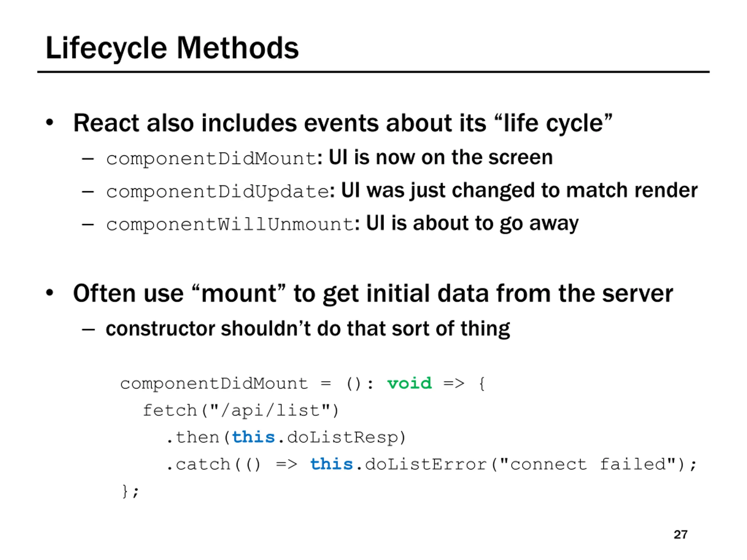Click the "Lifecycle Methods" slide title
This screenshot has height=560, width=747.
click(172, 48)
